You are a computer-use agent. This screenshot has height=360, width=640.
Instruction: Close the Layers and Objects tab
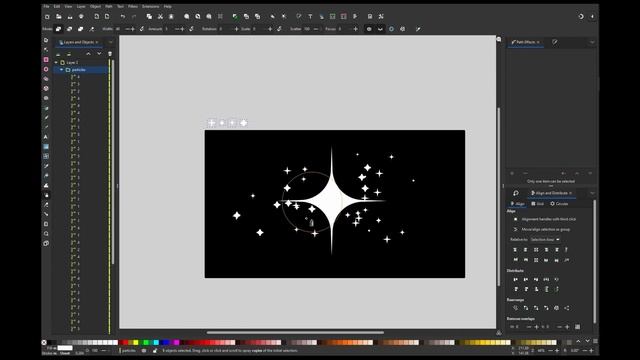coord(97,42)
